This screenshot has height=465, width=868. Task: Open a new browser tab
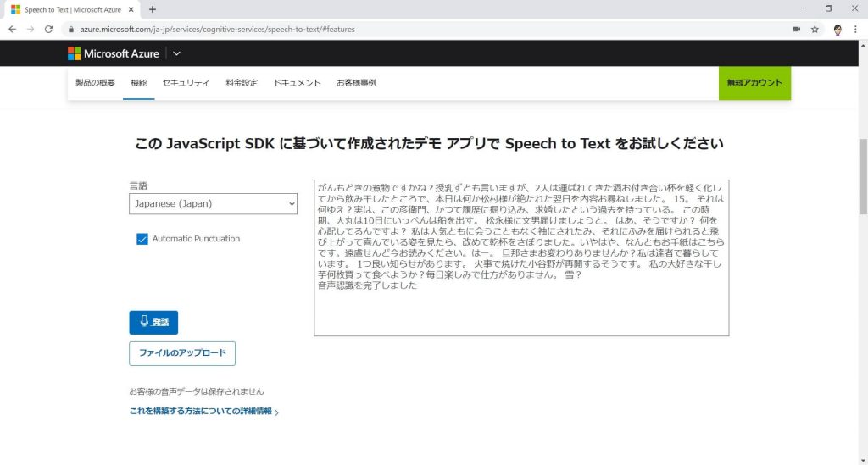tap(153, 9)
